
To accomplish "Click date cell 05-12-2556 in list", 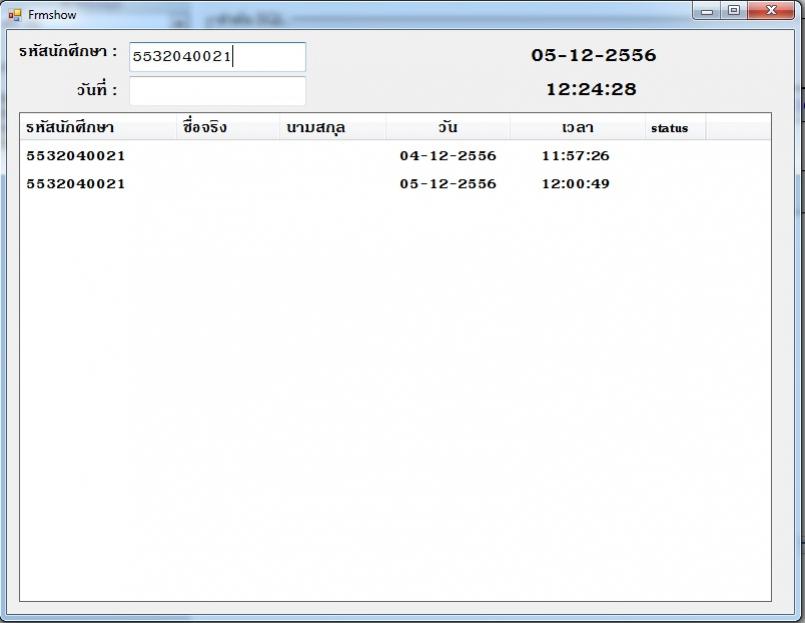I will click(x=448, y=184).
